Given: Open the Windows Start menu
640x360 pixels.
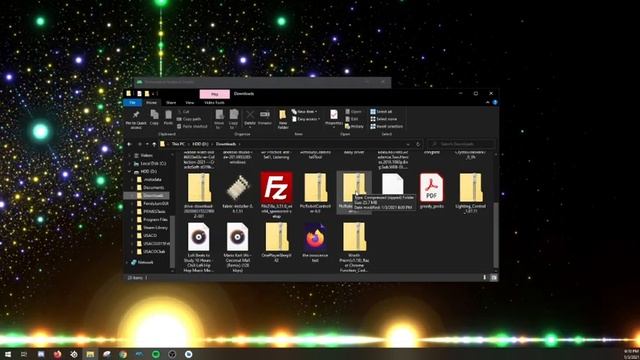Looking at the screenshot, I should pyautogui.click(x=8, y=354).
